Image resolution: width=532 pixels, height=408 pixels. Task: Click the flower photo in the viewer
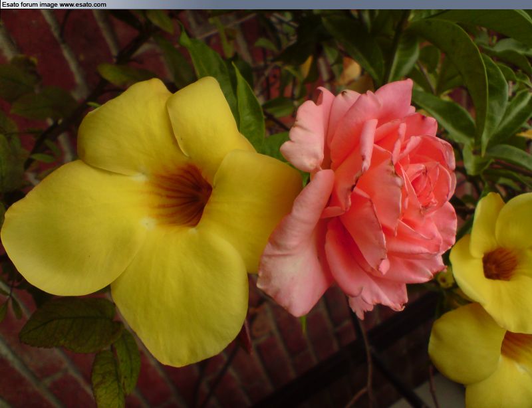click(x=266, y=209)
